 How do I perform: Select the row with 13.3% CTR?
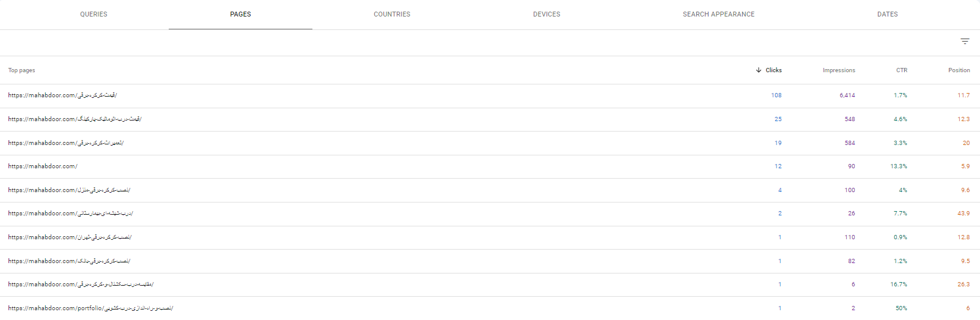(490, 166)
